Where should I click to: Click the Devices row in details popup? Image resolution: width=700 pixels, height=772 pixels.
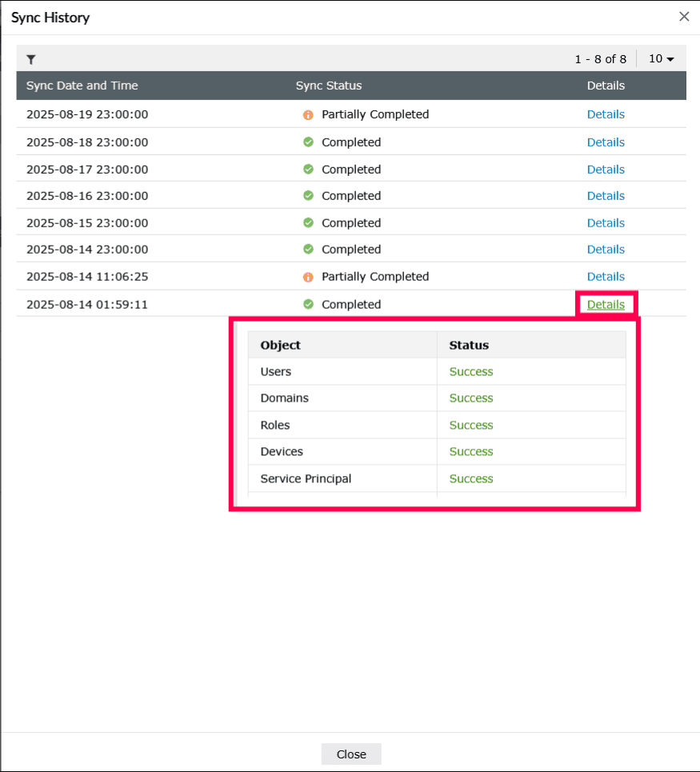[x=437, y=452]
